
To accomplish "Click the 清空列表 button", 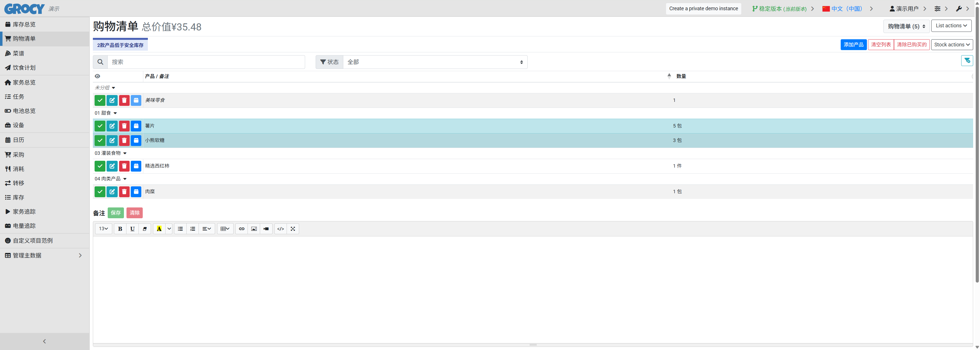I will coord(881,45).
